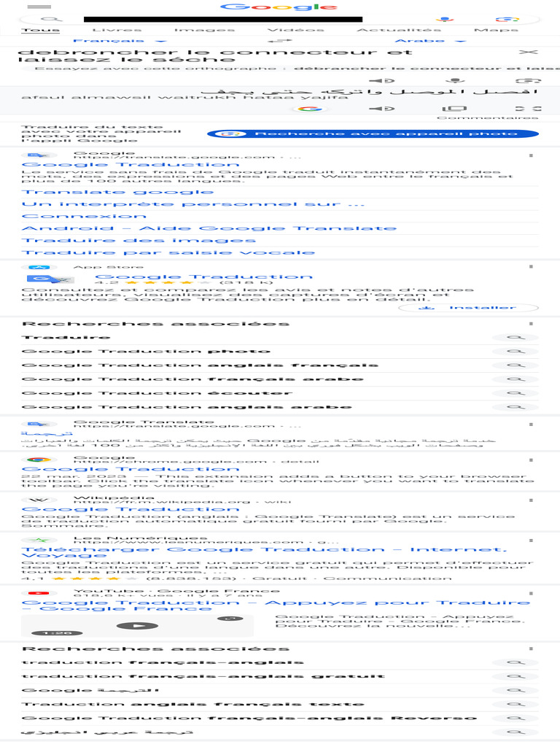The height and width of the screenshot is (747, 560).
Task: Click magnifier beside 'traduction français-anglais gratuit'
Action: click(516, 676)
